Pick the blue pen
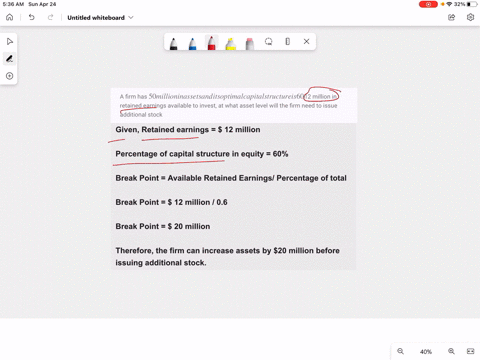 coord(192,43)
